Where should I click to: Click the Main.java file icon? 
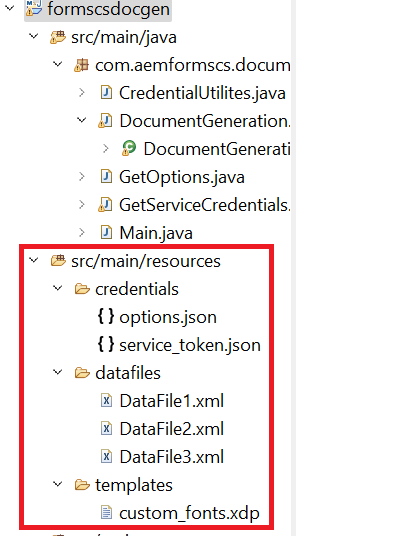106,233
